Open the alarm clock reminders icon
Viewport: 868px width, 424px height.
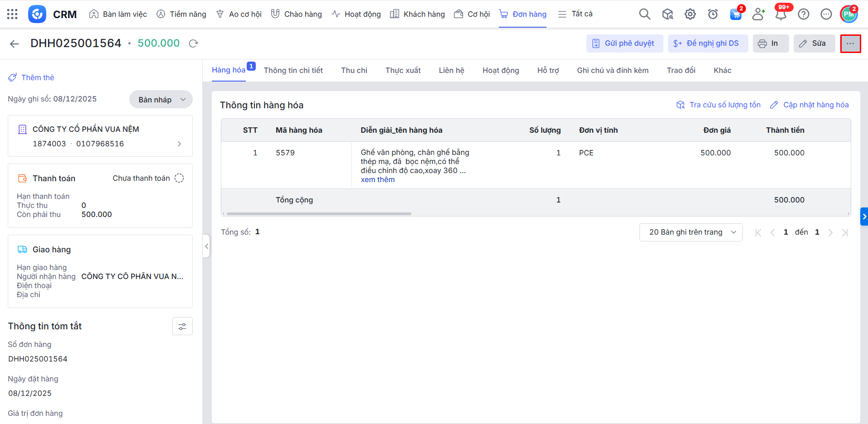712,14
